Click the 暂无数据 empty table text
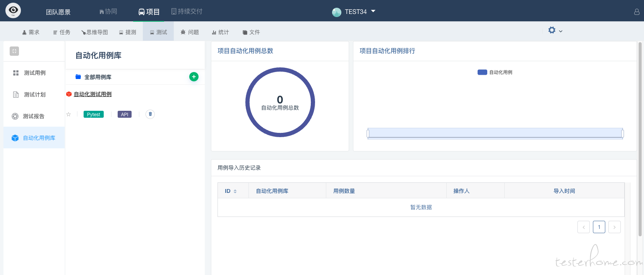Viewport: 644px width, 275px height. click(421, 207)
